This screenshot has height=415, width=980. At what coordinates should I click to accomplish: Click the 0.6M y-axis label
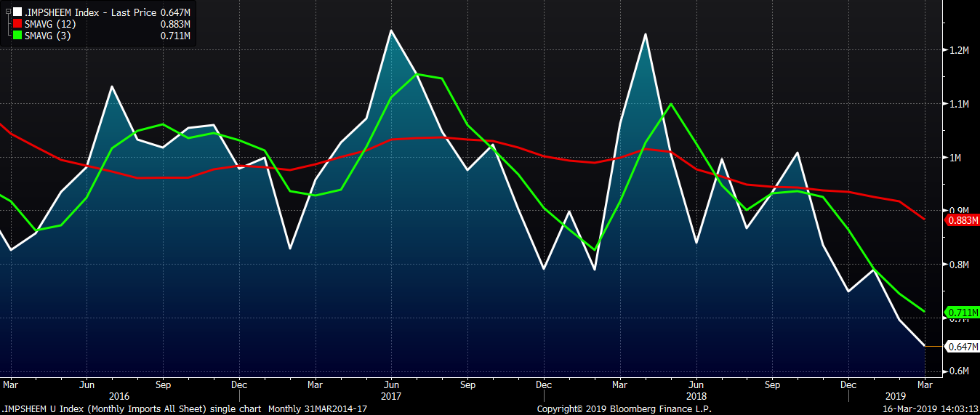click(959, 371)
